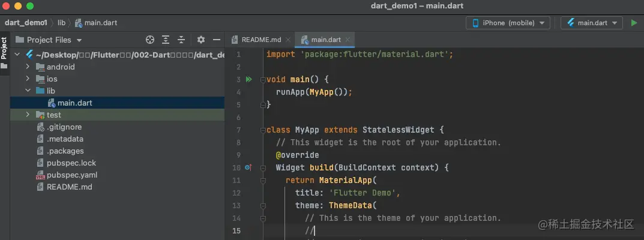Open the iPhone (mobile) device selector
Viewport: 644px width, 240px height.
tap(508, 23)
